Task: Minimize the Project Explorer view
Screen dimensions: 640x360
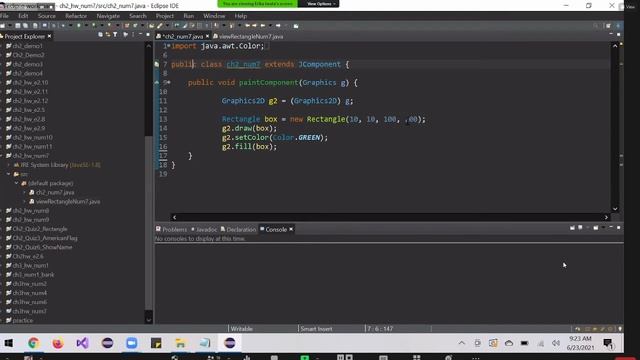Action: point(140,35)
